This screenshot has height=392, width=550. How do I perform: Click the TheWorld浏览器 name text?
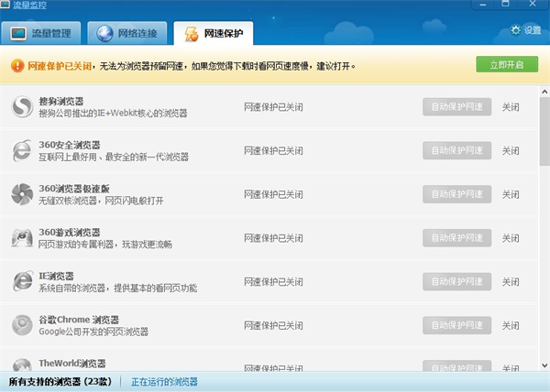point(72,364)
